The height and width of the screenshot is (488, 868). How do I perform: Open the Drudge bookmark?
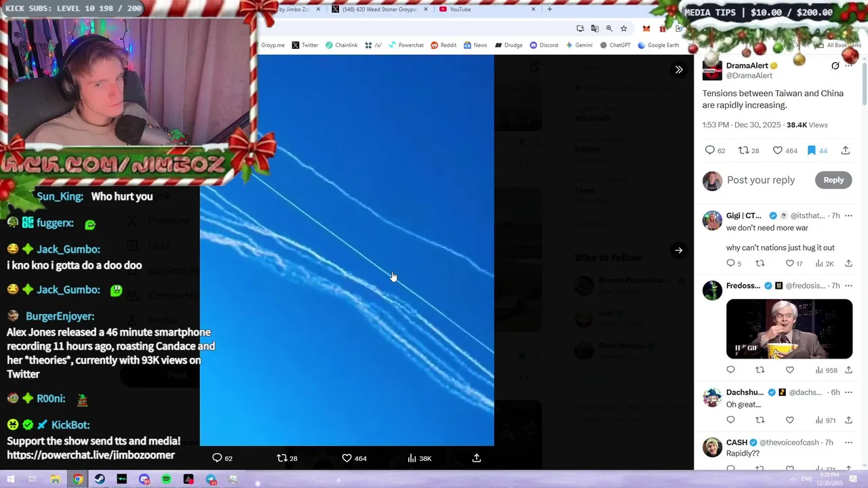[x=509, y=45]
